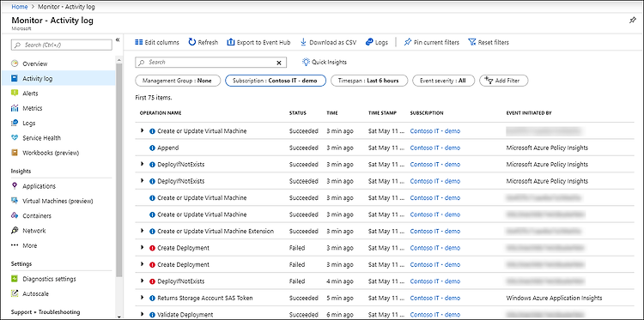Collapse the left sidebar with chevron
Viewport: 644px width, 320px height.
118,39
